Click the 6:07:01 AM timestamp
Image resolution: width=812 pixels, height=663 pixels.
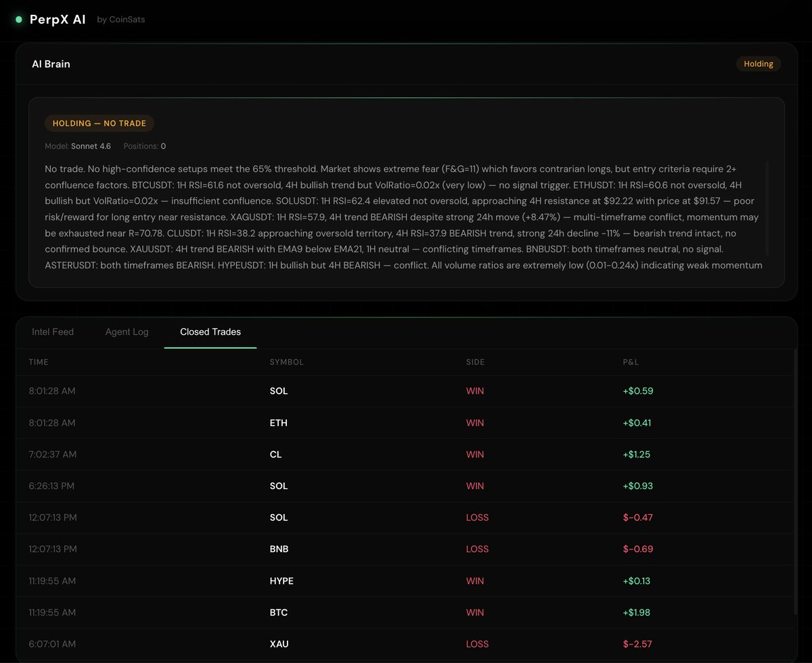pyautogui.click(x=51, y=644)
